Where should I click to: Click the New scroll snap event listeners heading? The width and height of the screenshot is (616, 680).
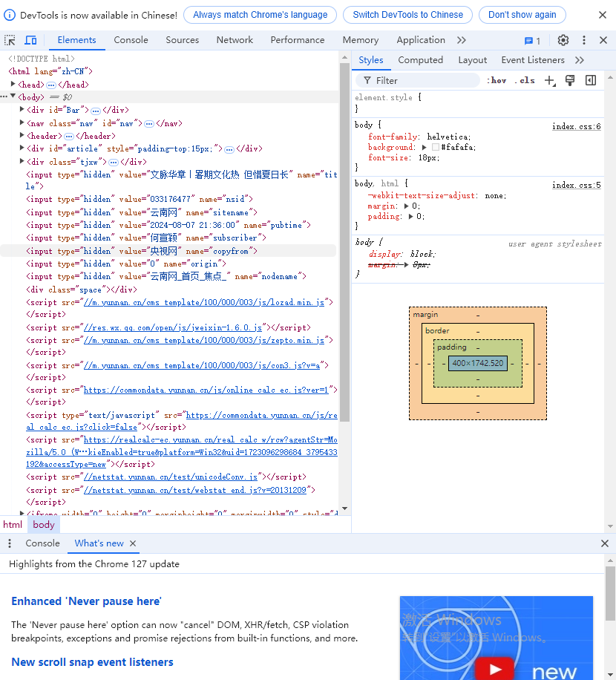coord(92,662)
